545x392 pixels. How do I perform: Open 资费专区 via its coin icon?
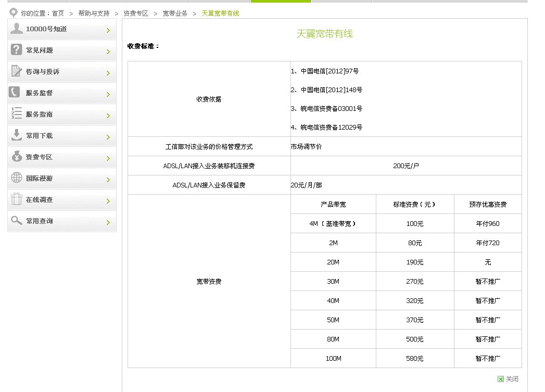pyautogui.click(x=15, y=157)
